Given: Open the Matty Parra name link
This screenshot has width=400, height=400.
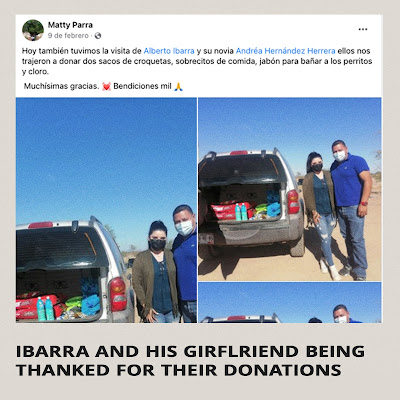Looking at the screenshot, I should click(70, 25).
